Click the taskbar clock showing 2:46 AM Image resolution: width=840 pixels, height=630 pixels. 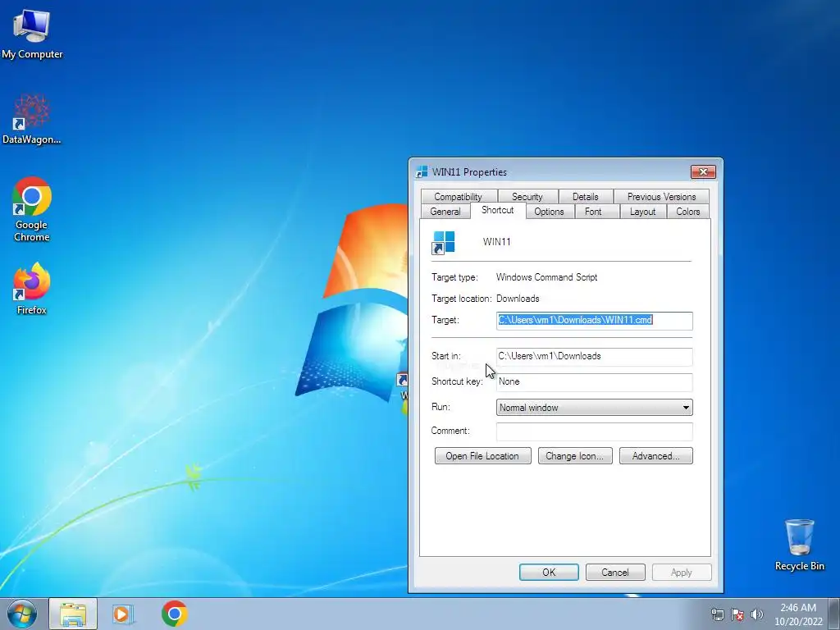[798, 614]
